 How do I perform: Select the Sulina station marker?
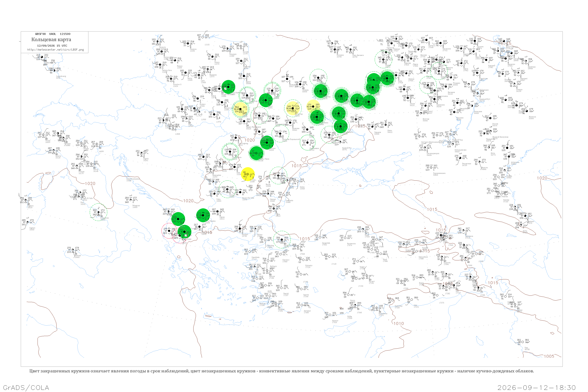click(298, 181)
